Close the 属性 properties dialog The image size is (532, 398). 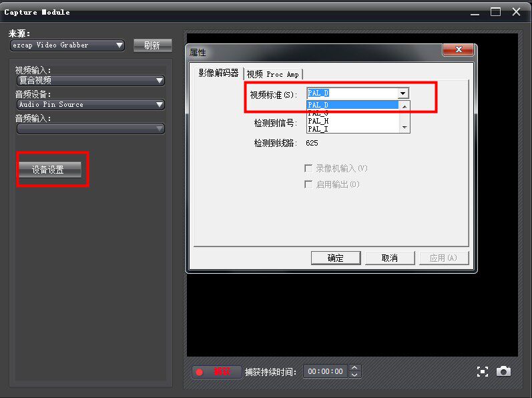[458, 49]
